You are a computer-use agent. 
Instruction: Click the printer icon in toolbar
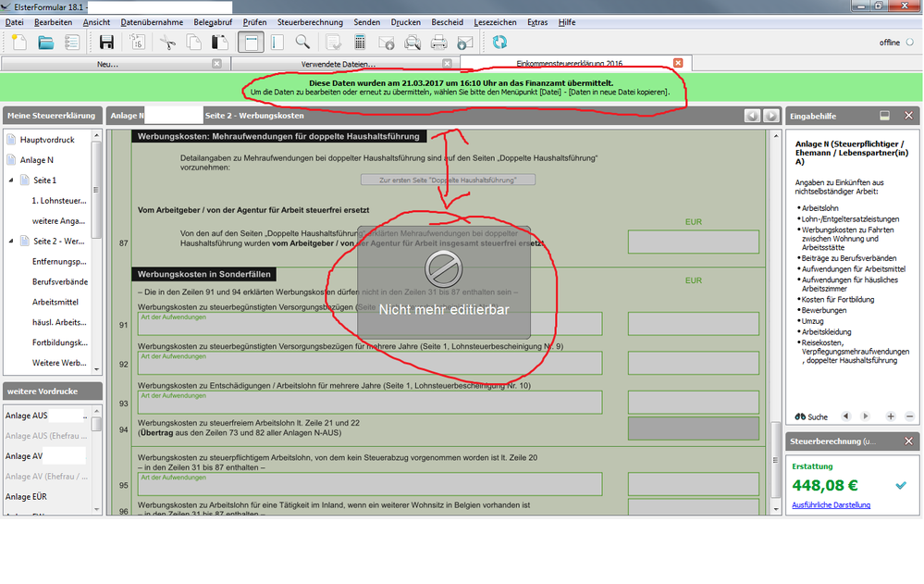point(439,42)
